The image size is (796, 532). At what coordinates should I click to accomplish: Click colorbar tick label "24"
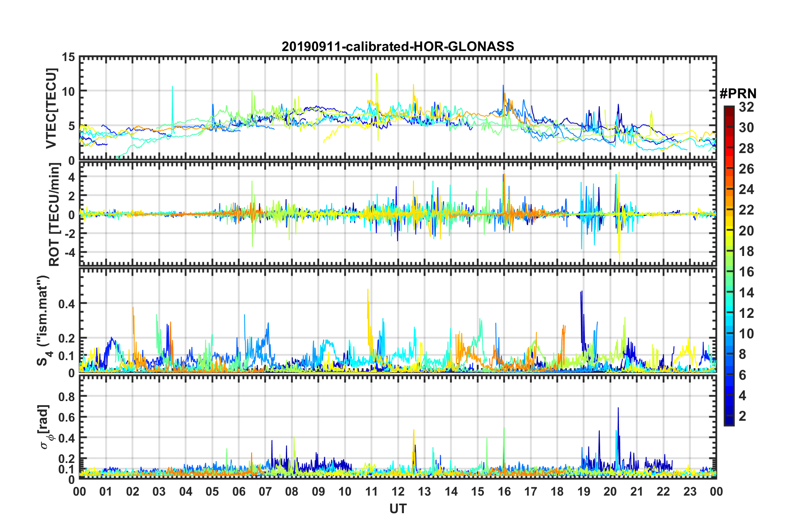(746, 189)
